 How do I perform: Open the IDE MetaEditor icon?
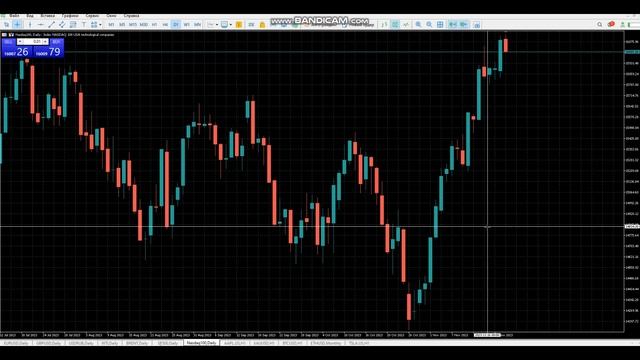point(251,25)
